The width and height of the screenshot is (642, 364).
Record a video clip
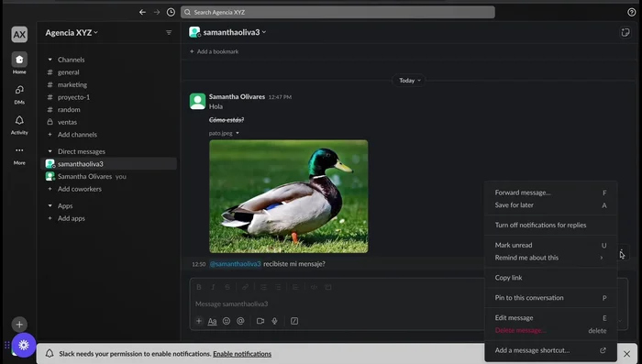[x=260, y=321]
